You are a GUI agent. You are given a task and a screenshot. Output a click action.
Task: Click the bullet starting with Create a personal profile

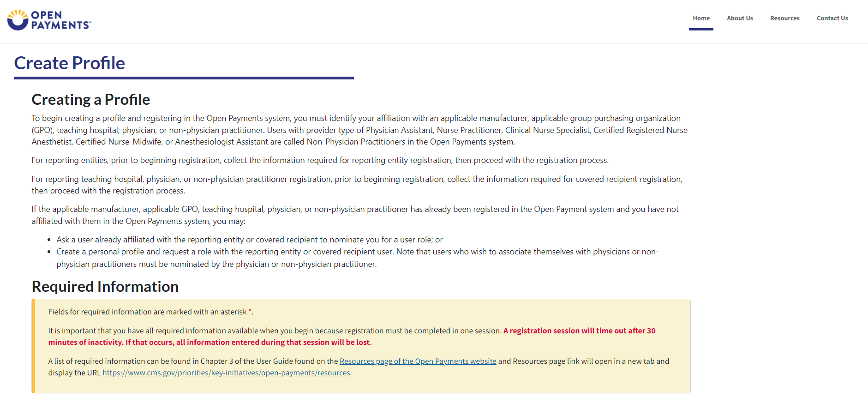click(357, 252)
